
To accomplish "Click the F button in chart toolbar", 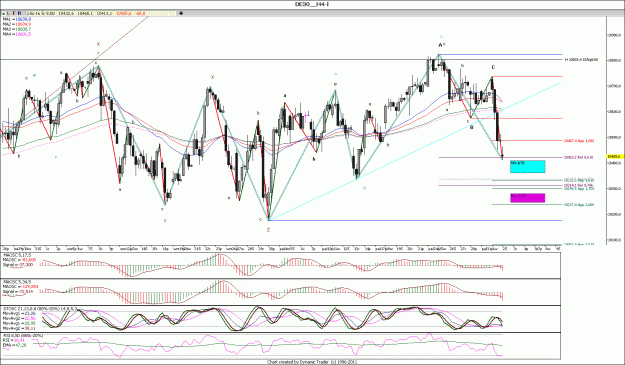I will pyautogui.click(x=14, y=14).
